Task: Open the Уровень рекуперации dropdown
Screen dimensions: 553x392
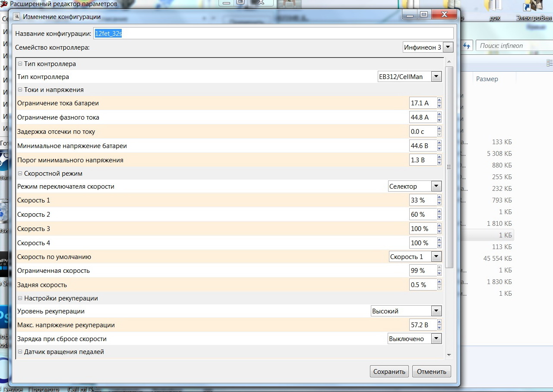Action: point(436,311)
